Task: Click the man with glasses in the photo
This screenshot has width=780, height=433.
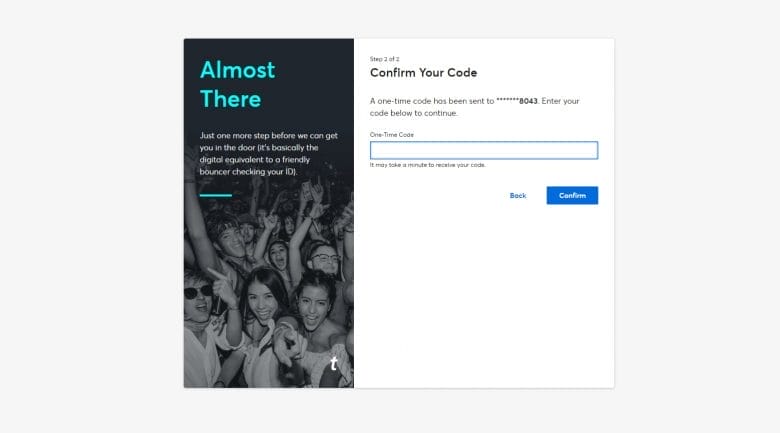Action: point(324,260)
